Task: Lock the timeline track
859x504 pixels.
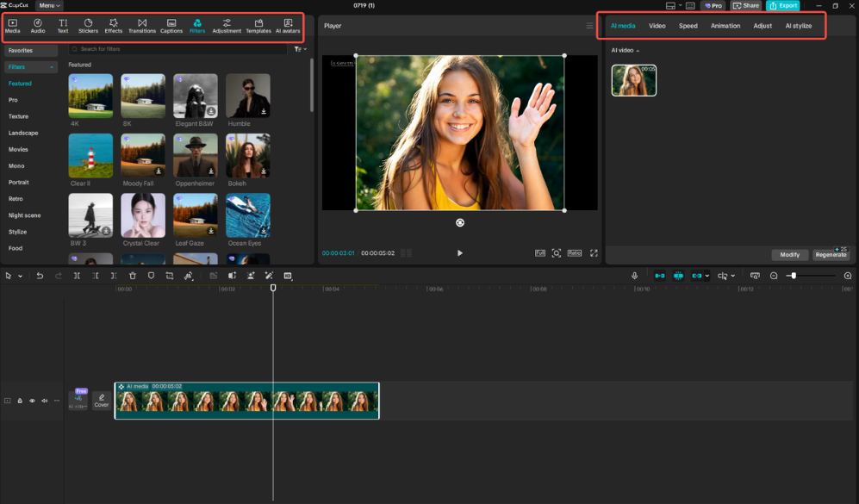Action: 19,401
